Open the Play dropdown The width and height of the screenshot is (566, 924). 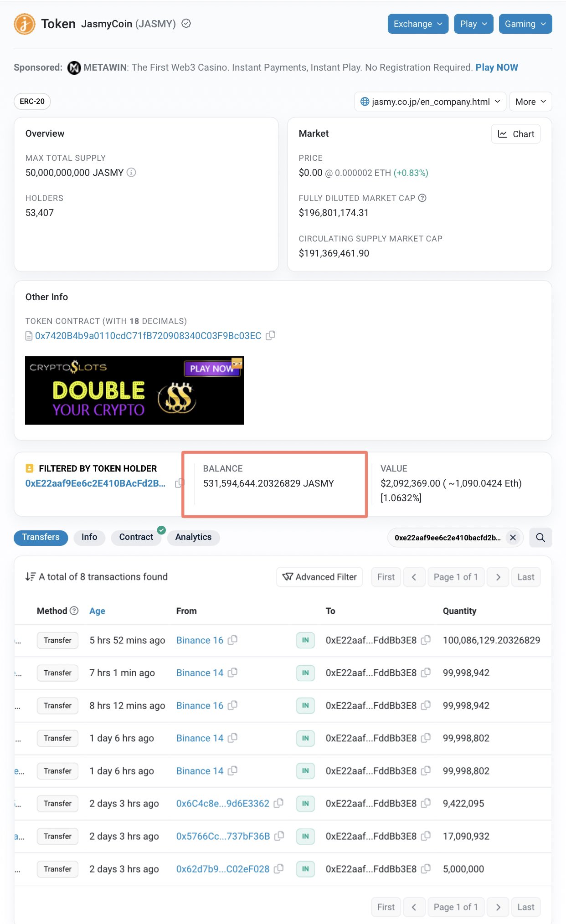coord(473,24)
